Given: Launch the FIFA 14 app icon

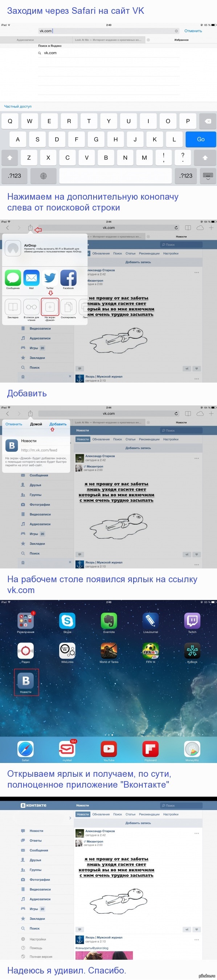Looking at the screenshot, I should point(151,651).
